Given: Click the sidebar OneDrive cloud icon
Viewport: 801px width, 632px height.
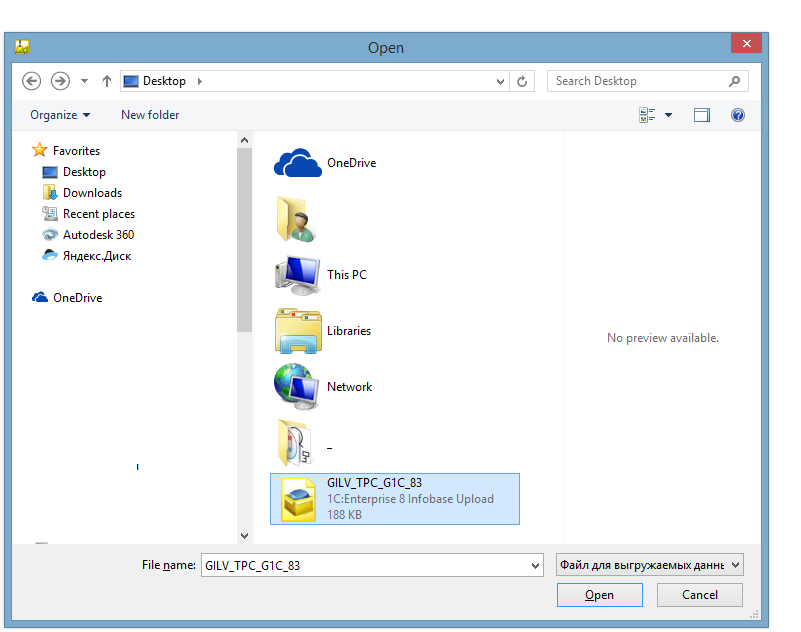Looking at the screenshot, I should 40,297.
